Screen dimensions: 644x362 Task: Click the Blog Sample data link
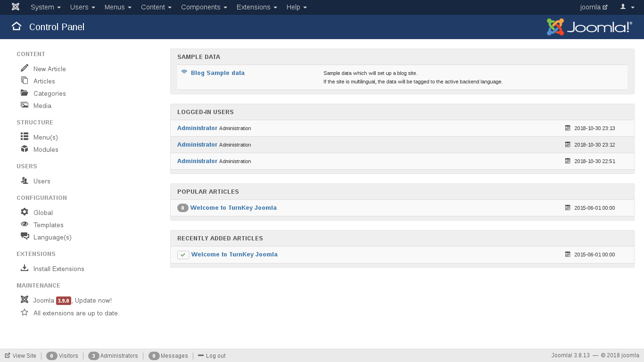(217, 73)
